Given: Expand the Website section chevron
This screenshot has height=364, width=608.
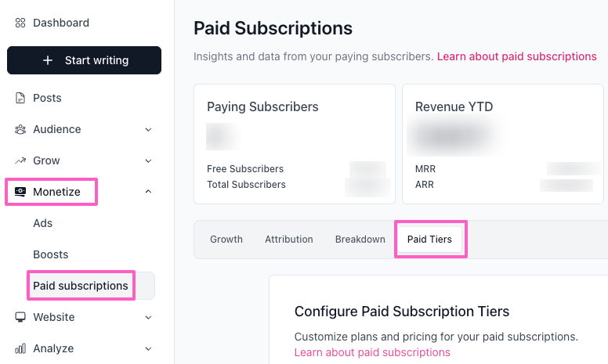Looking at the screenshot, I should pyautogui.click(x=148, y=317).
